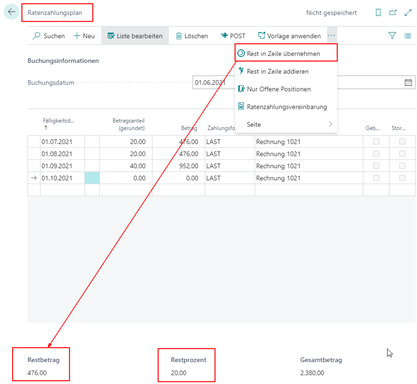
Task: Open page in new window icon
Action: (x=393, y=13)
